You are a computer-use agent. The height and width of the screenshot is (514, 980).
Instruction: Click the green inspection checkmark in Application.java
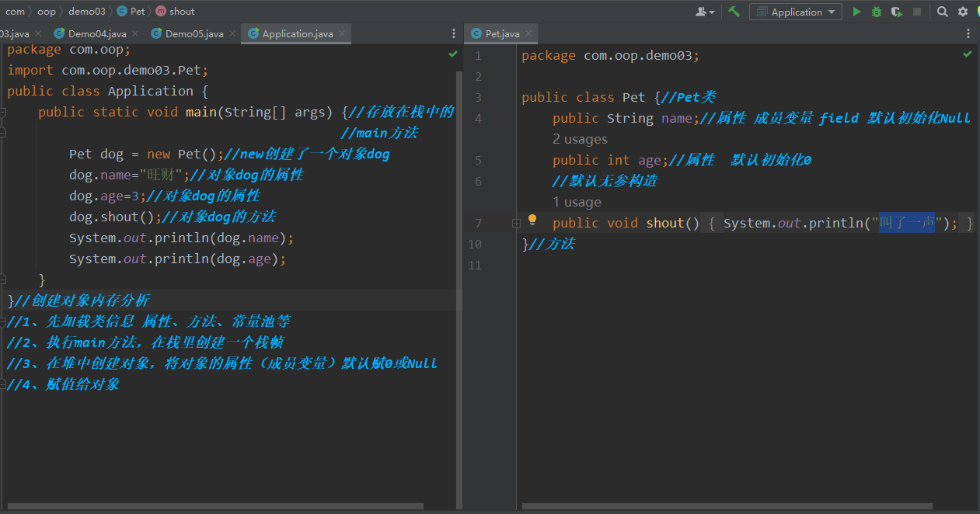coord(453,54)
